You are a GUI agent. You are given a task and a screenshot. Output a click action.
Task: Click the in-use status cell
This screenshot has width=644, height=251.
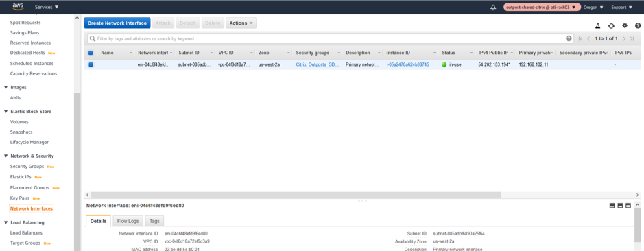(x=451, y=65)
